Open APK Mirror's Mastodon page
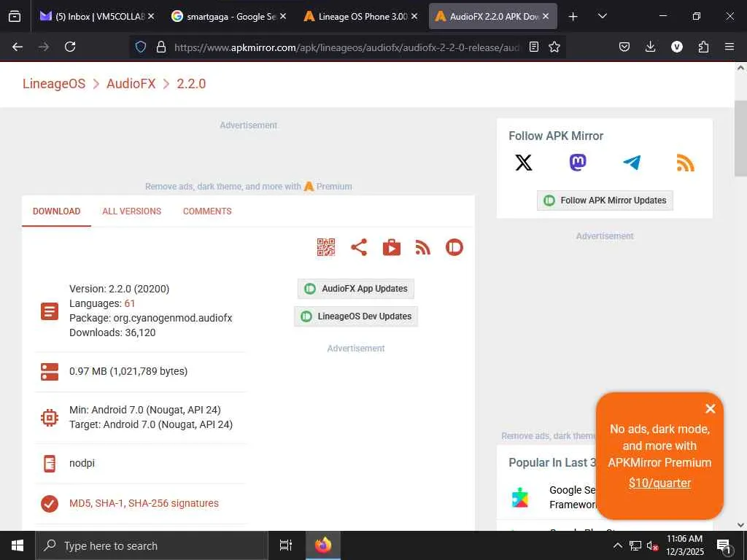Screen dimensions: 747x560 point(578,163)
